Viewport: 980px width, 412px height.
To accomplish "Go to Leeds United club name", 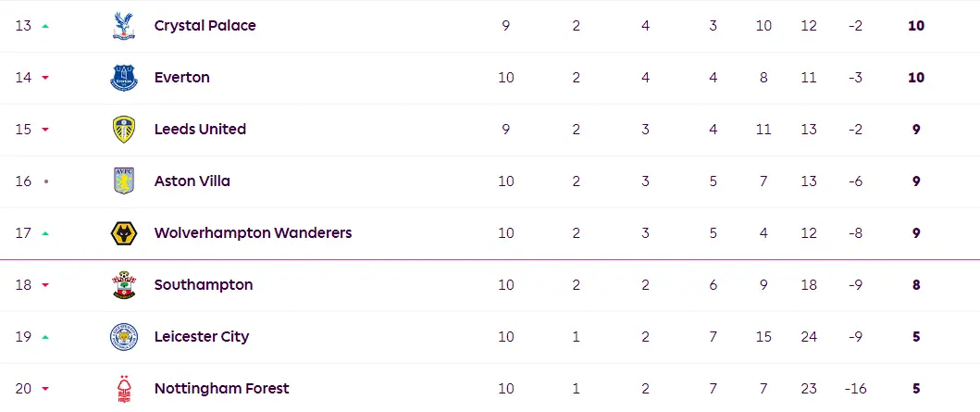I will [x=200, y=130].
